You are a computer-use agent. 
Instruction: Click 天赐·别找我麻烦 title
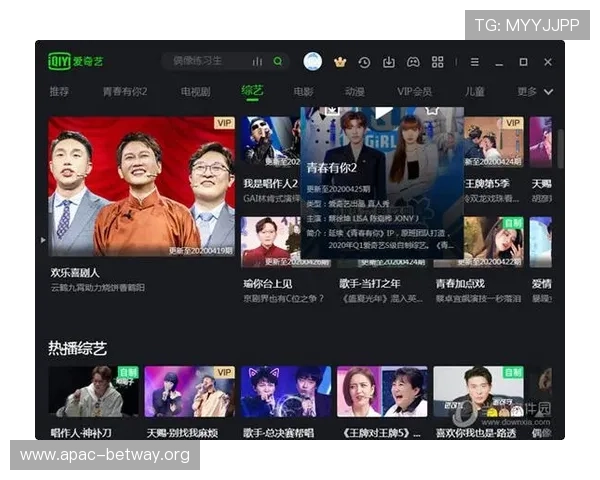(x=183, y=433)
